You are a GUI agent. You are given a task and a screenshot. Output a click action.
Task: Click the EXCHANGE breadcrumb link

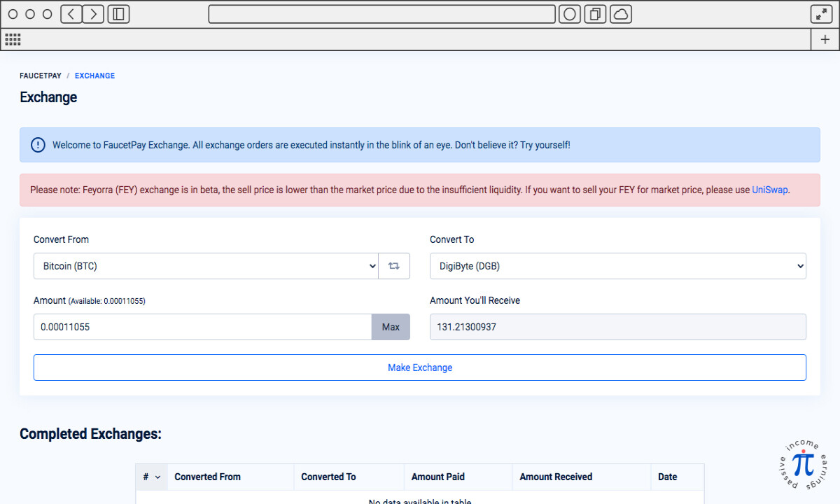[x=94, y=76]
